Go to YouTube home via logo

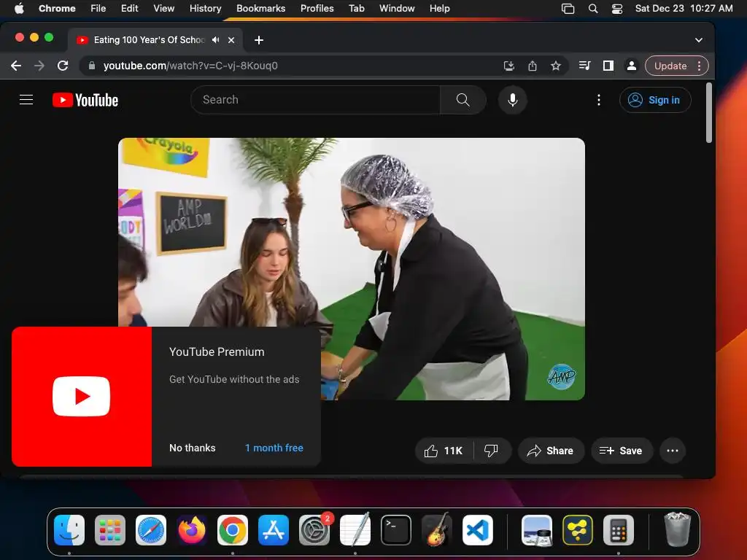coord(85,100)
